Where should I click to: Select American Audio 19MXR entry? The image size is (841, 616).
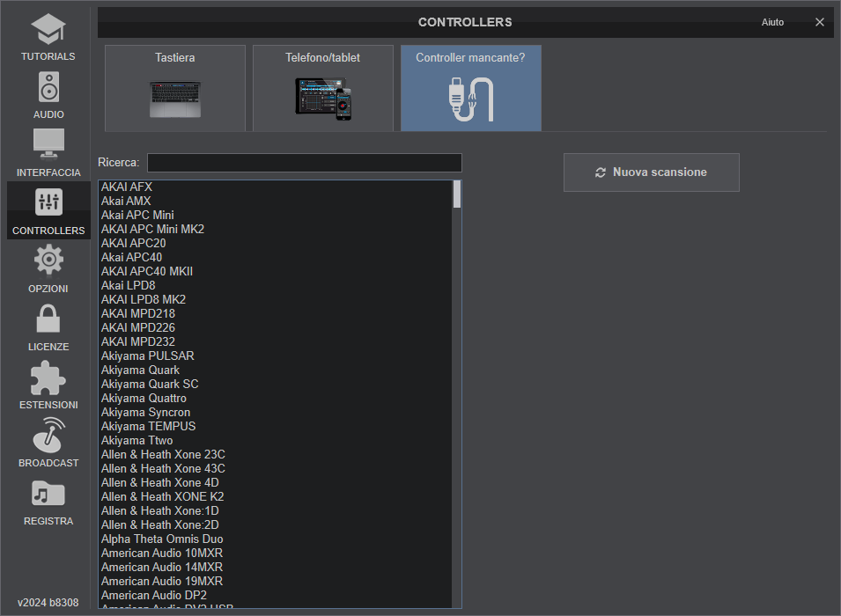(x=276, y=581)
